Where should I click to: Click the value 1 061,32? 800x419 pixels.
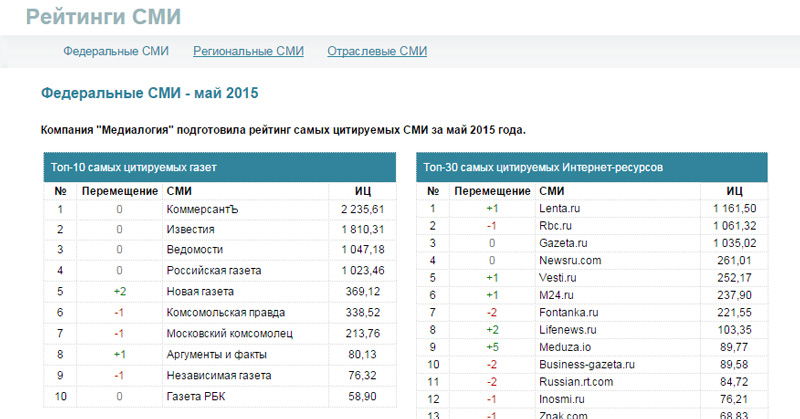point(735,226)
